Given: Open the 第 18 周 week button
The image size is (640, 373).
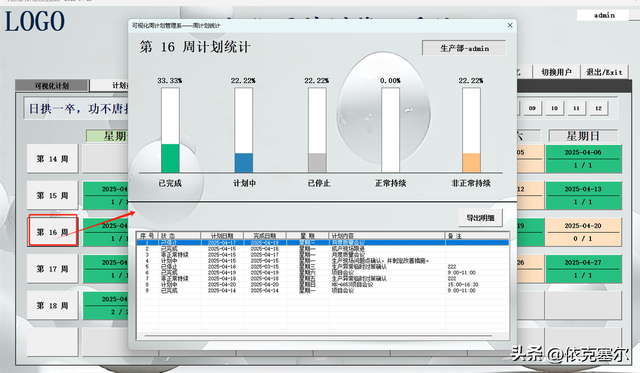Looking at the screenshot, I should click(52, 305).
